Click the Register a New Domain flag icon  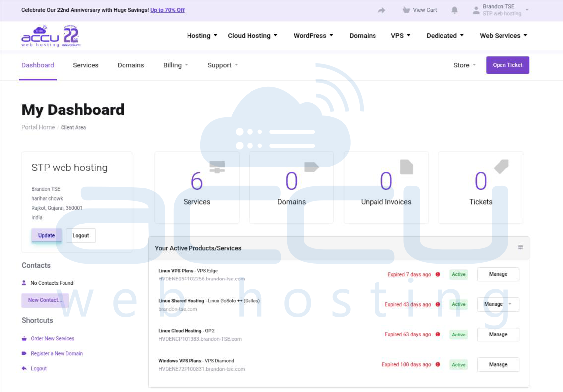coord(24,353)
